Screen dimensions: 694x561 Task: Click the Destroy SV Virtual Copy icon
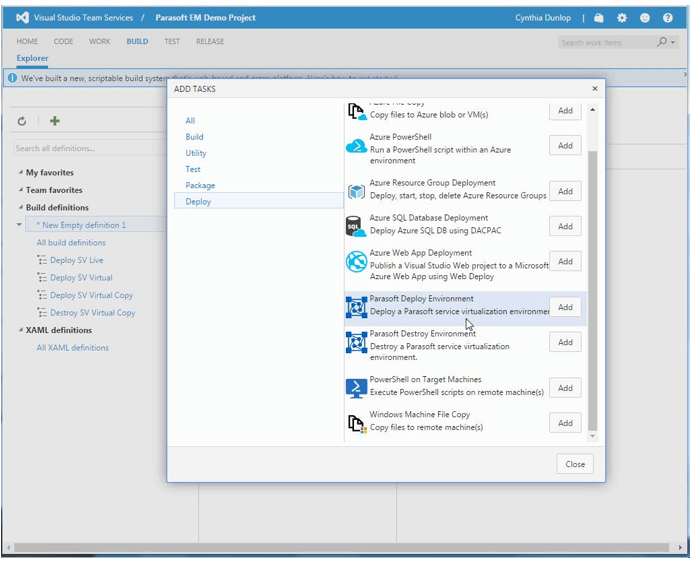(42, 313)
